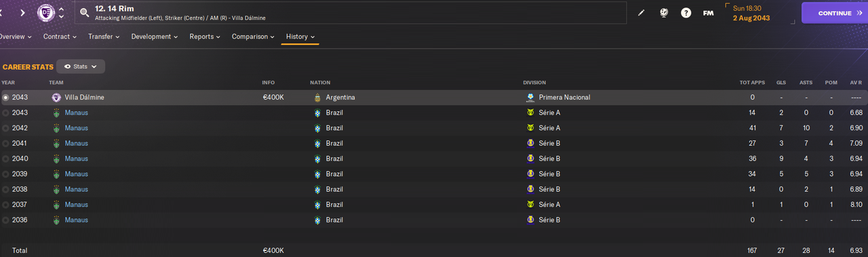This screenshot has height=257, width=868.
Task: Select the 2042 Manaus row radio button
Action: point(6,128)
